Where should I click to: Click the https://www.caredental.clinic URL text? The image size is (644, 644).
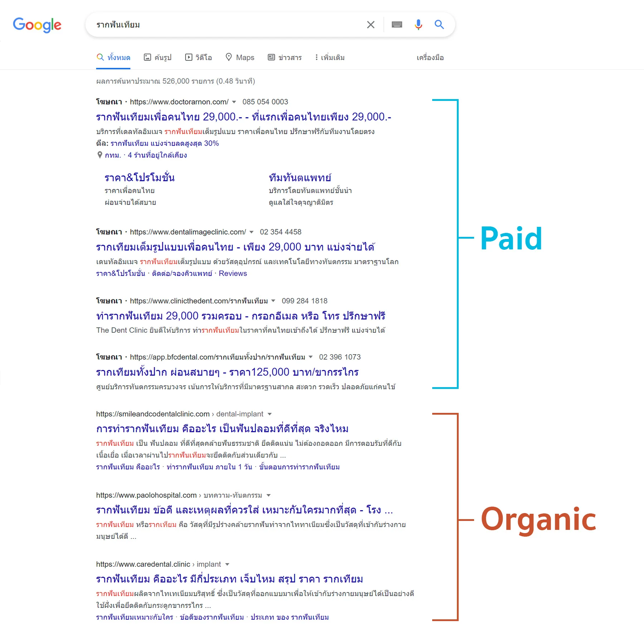pyautogui.click(x=143, y=565)
